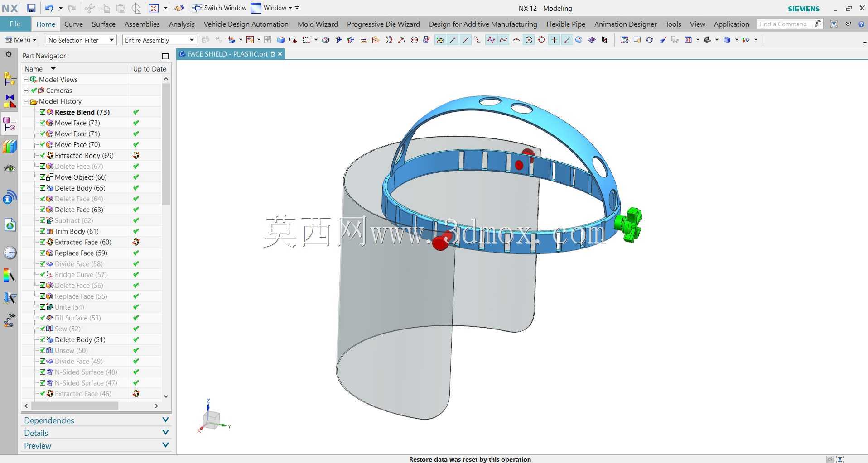Image resolution: width=868 pixels, height=463 pixels.
Task: Toggle the Delete Body (65) checkbox
Action: coord(43,188)
